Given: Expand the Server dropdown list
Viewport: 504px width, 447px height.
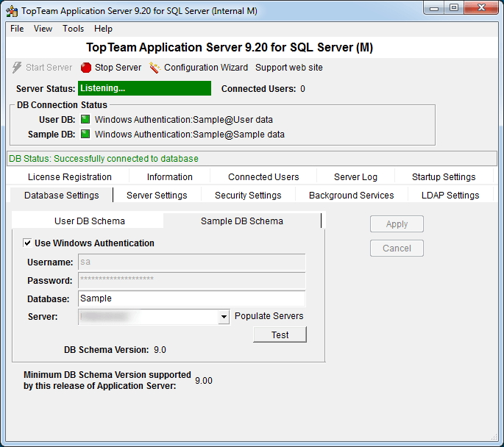Looking at the screenshot, I should 224,317.
